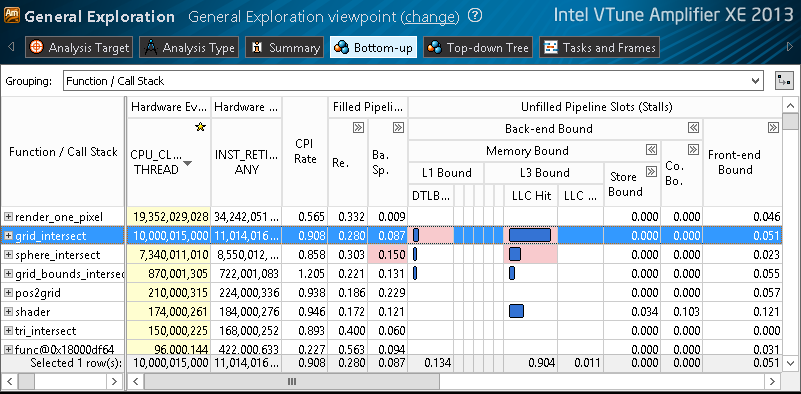Expand the Co. Bo. column group
The height and width of the screenshot is (394, 801).
[x=693, y=150]
